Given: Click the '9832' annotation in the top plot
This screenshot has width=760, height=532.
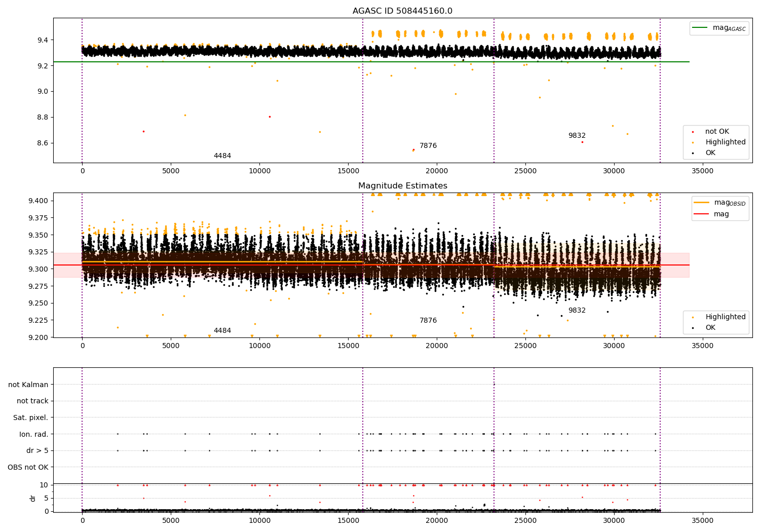Looking at the screenshot, I should click(x=577, y=136).
